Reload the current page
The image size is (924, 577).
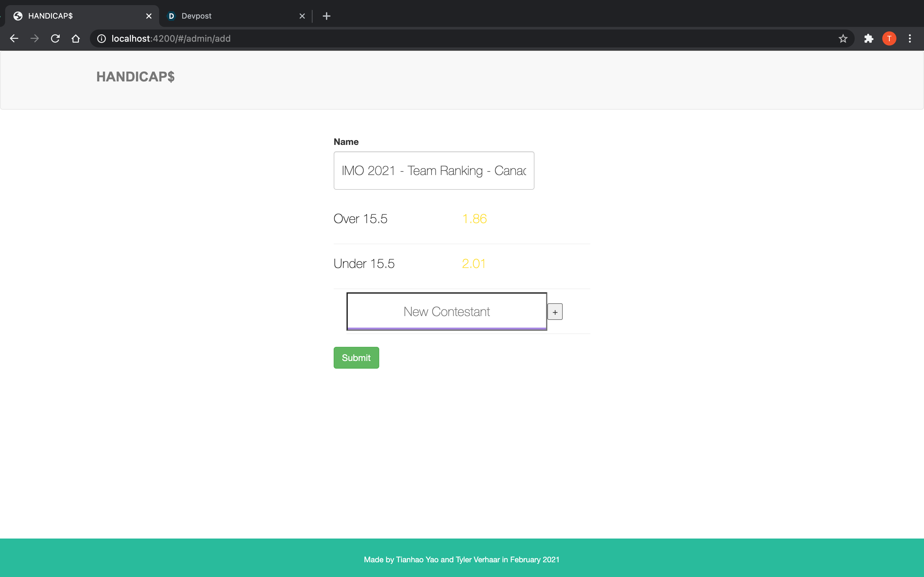pyautogui.click(x=56, y=38)
